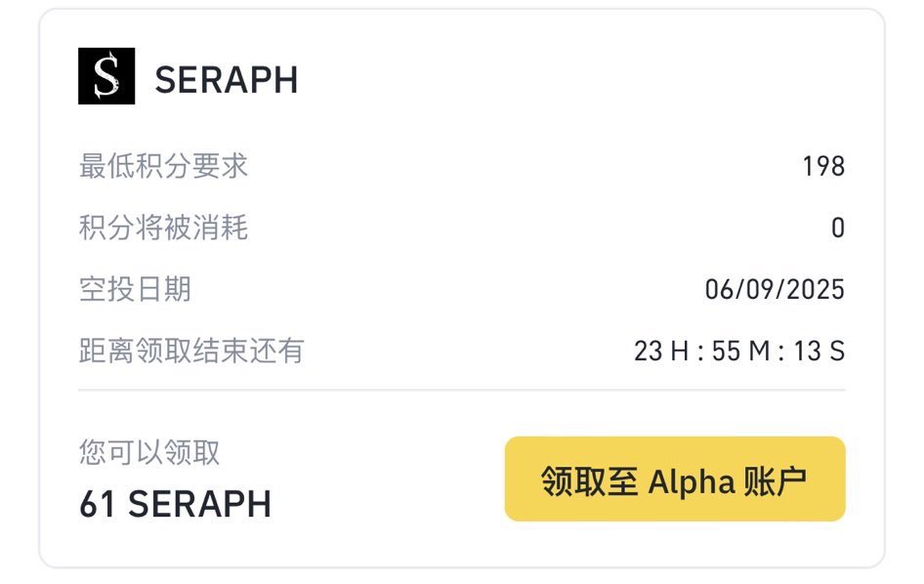Click the horizontal divider line in card
This screenshot has width=924, height=584.
[462, 390]
